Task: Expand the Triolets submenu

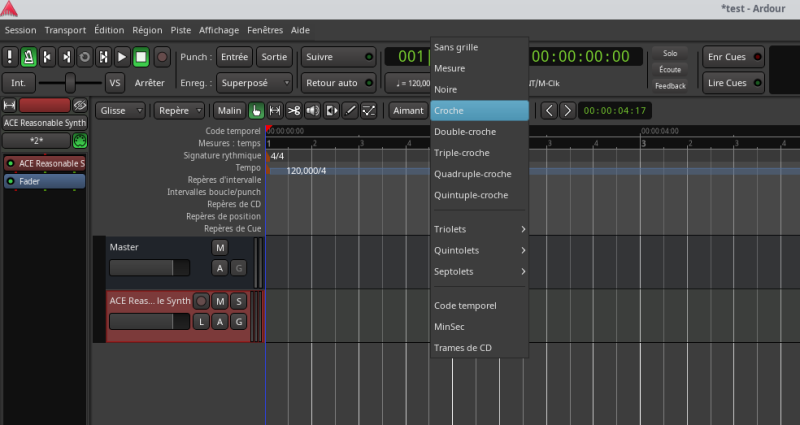Action: 478,229
